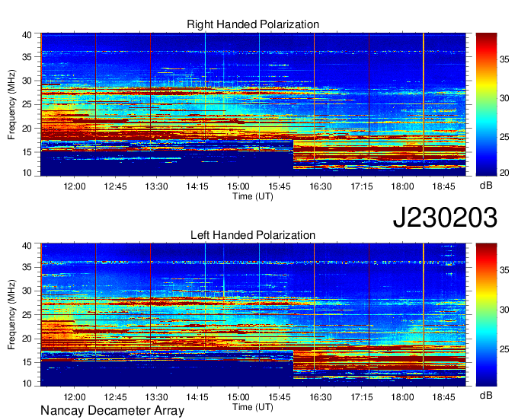Click the 30 dB mark on upper colorbar
Viewport: 518px width, 420px height.
504,98
